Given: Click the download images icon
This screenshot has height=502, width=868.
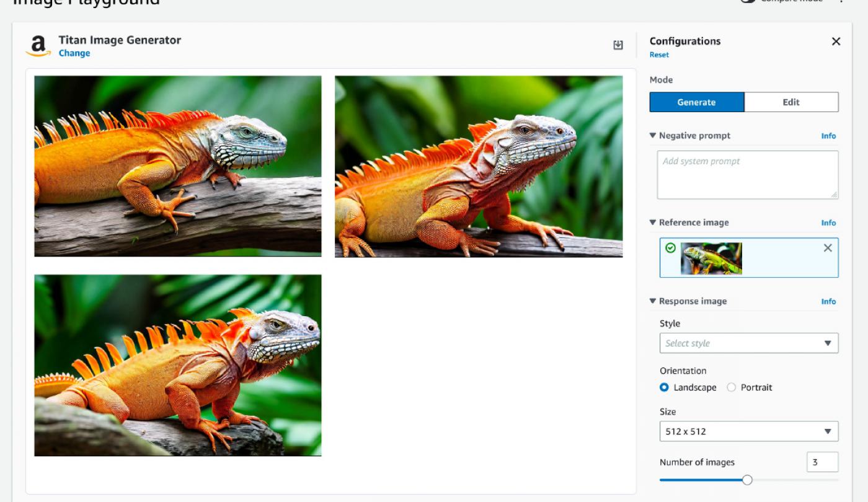Looking at the screenshot, I should pos(618,45).
